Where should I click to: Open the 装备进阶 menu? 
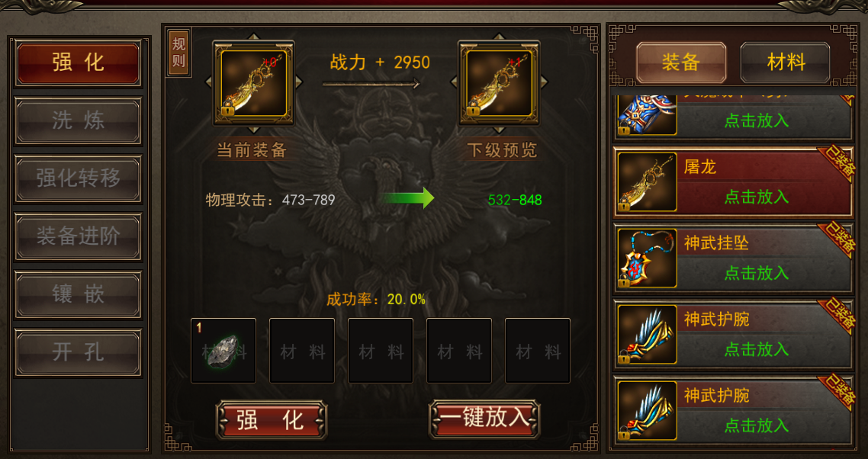pyautogui.click(x=78, y=237)
